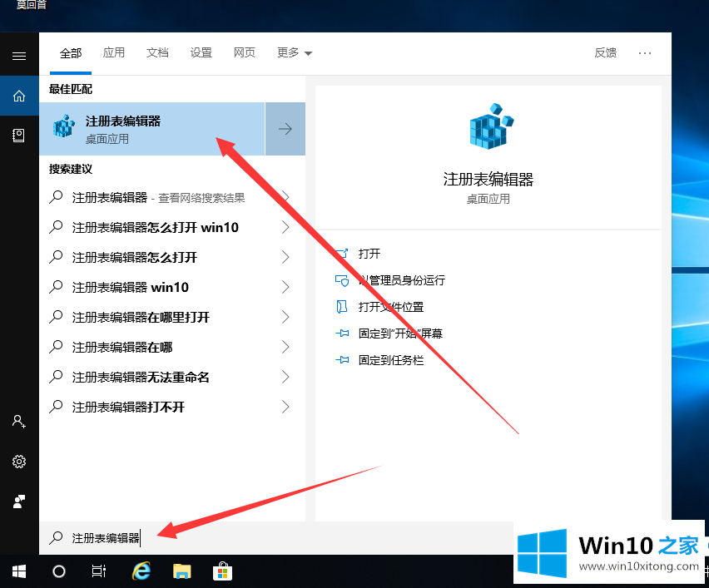The image size is (709, 588).
Task: Choose 打开文件位置
Action: (391, 307)
